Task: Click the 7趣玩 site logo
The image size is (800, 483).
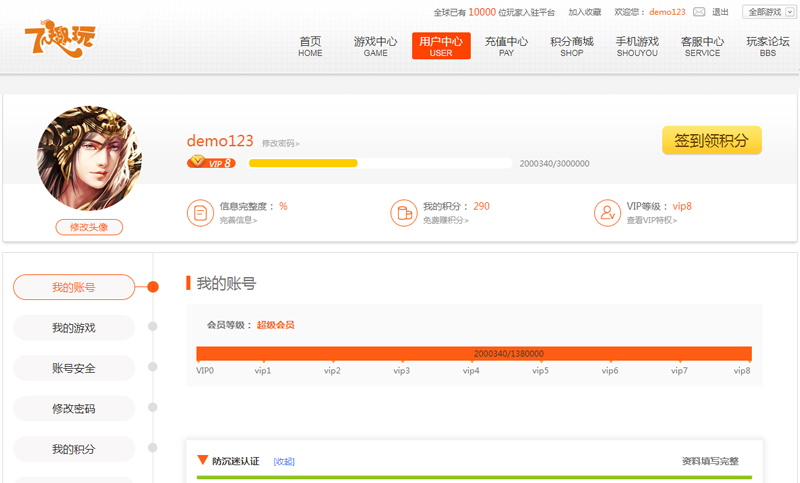Action: tap(60, 39)
